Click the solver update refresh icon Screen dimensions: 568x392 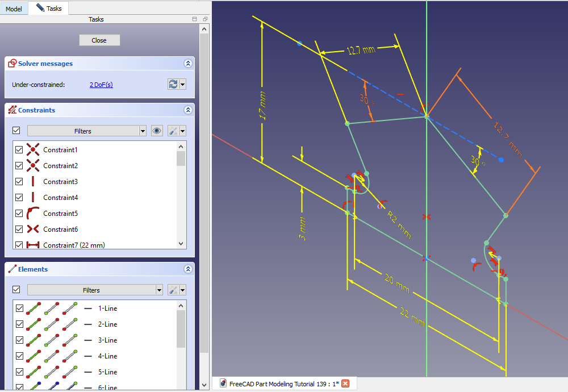[x=173, y=84]
